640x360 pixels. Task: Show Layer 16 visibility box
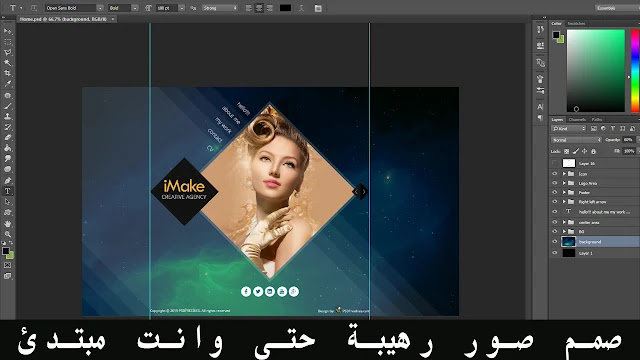point(555,163)
